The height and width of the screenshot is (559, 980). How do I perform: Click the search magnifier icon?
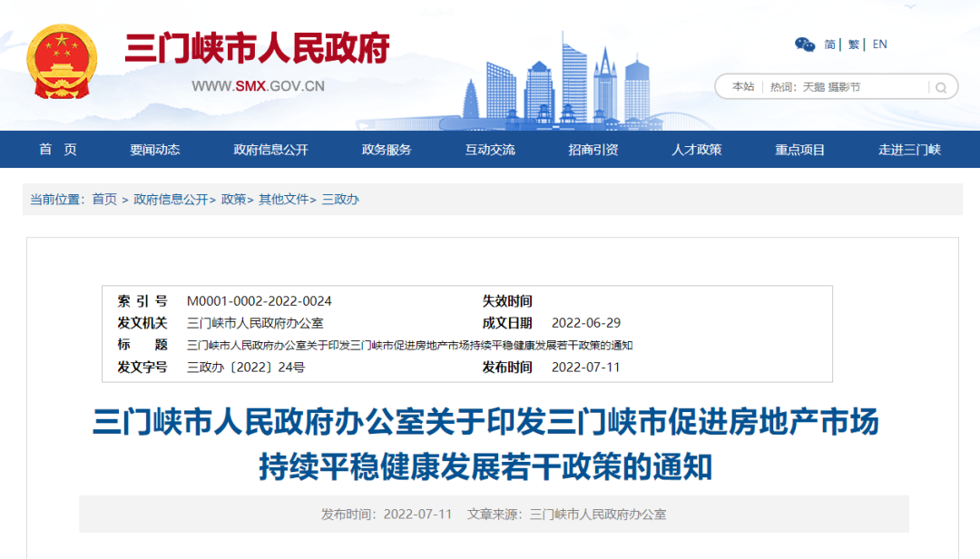coord(941,87)
